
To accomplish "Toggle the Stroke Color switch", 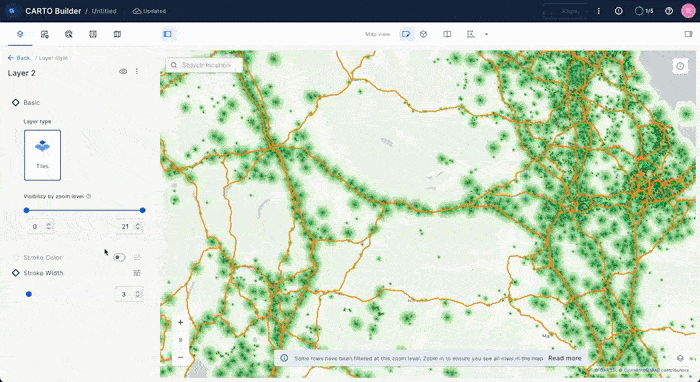I will tap(119, 257).
